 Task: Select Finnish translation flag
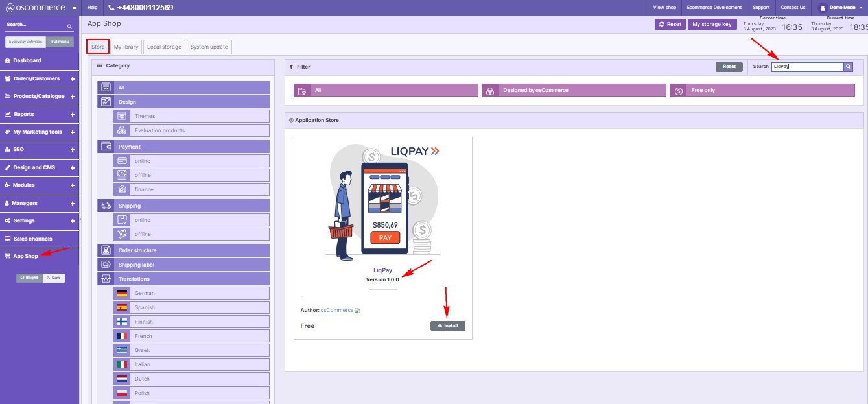pyautogui.click(x=122, y=322)
